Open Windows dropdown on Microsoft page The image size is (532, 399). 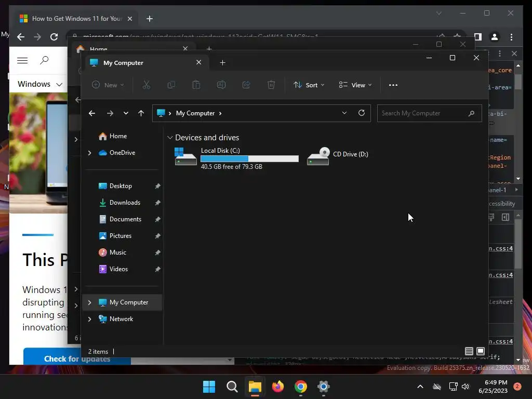40,84
